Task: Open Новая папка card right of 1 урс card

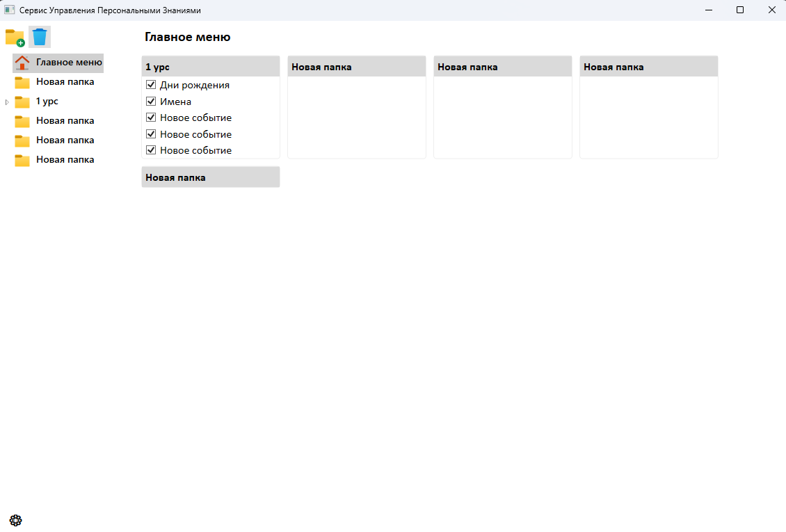Action: coord(357,67)
